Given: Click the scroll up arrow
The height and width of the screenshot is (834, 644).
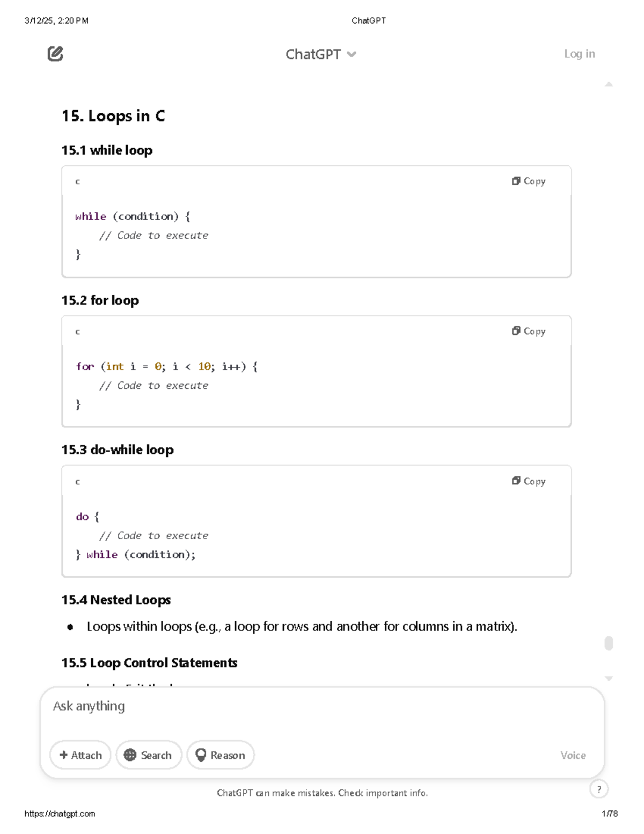Looking at the screenshot, I should (609, 84).
